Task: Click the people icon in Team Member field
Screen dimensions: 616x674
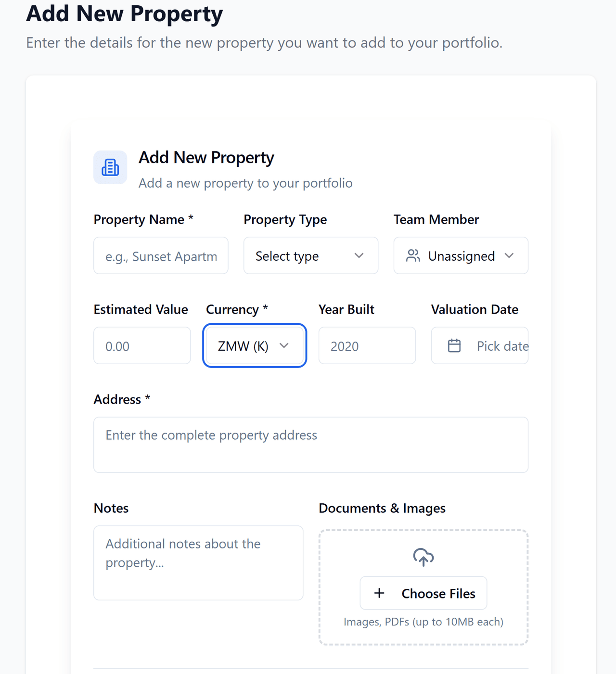Action: coord(413,255)
